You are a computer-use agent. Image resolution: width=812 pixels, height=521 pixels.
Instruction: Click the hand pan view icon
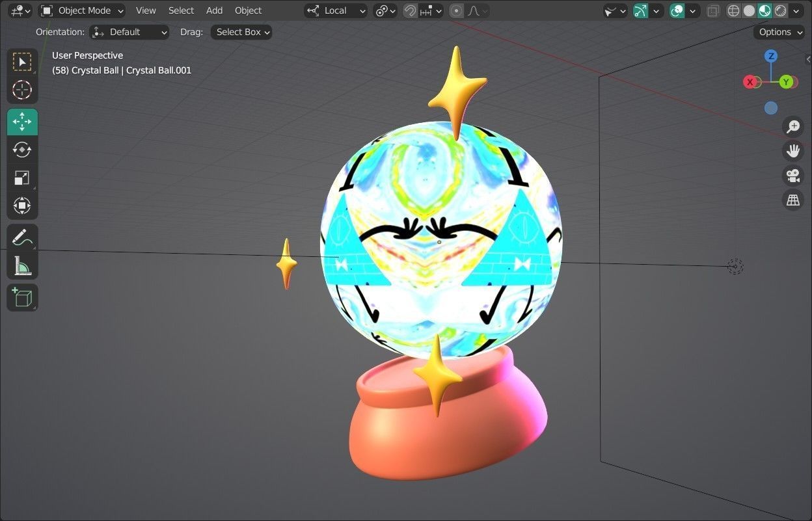792,151
